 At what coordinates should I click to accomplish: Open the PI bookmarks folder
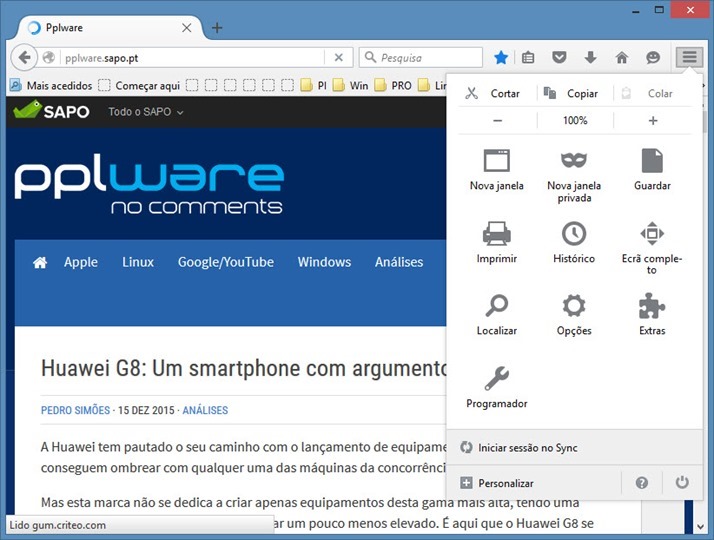[314, 86]
